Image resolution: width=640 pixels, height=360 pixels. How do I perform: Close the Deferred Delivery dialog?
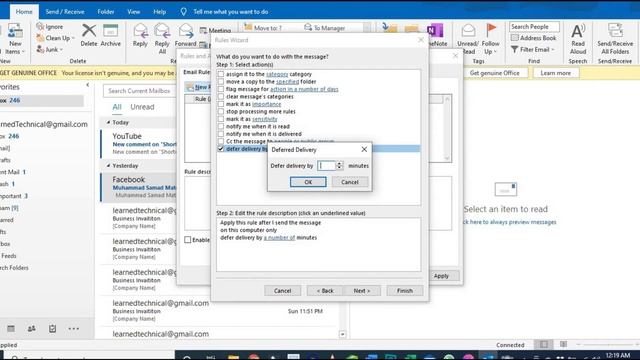(x=364, y=149)
